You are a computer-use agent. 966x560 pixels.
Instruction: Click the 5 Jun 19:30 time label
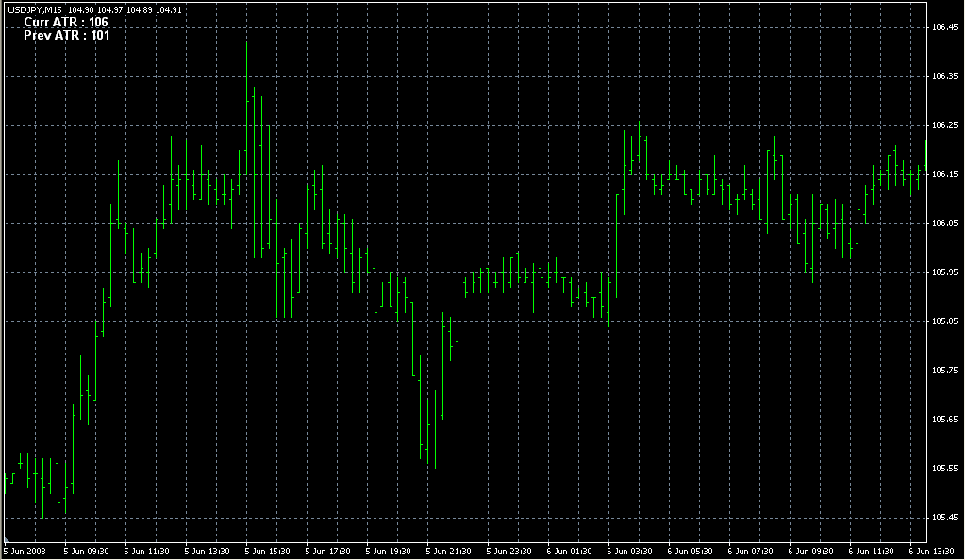[x=388, y=552]
